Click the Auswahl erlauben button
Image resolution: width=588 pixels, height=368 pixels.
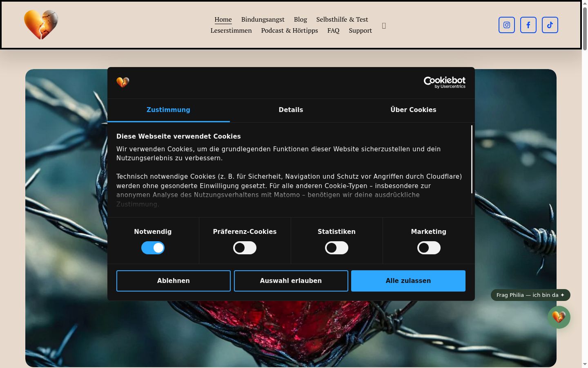[x=291, y=281]
